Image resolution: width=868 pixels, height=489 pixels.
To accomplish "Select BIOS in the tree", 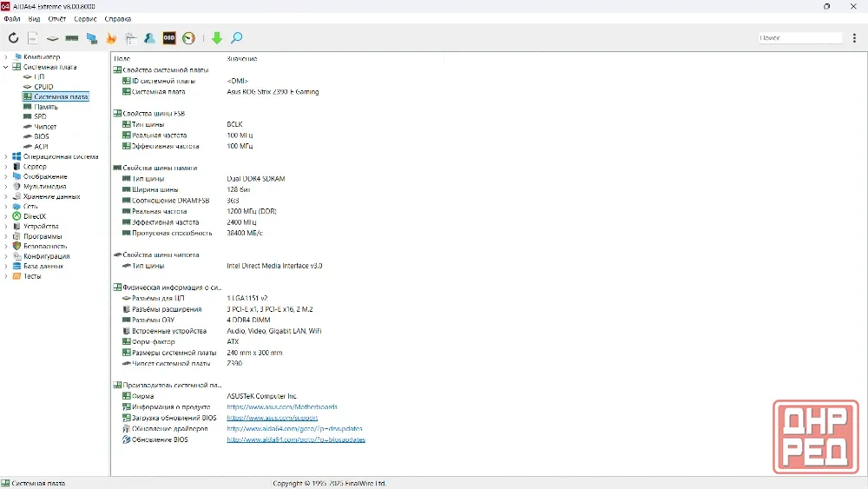I will click(41, 136).
